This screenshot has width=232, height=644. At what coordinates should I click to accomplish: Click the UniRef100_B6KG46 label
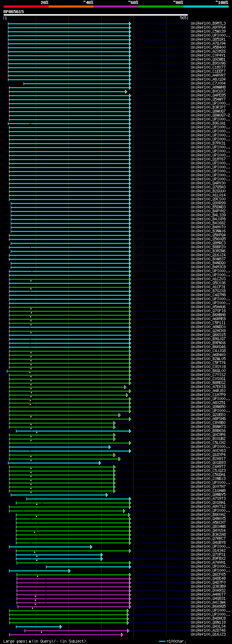pos(208,347)
